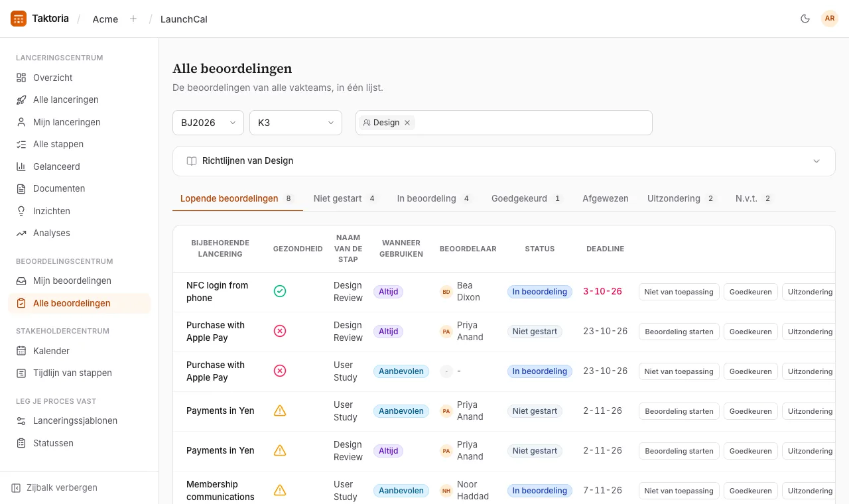
Task: Open the BJ2026 year dropdown
Action: 208,123
